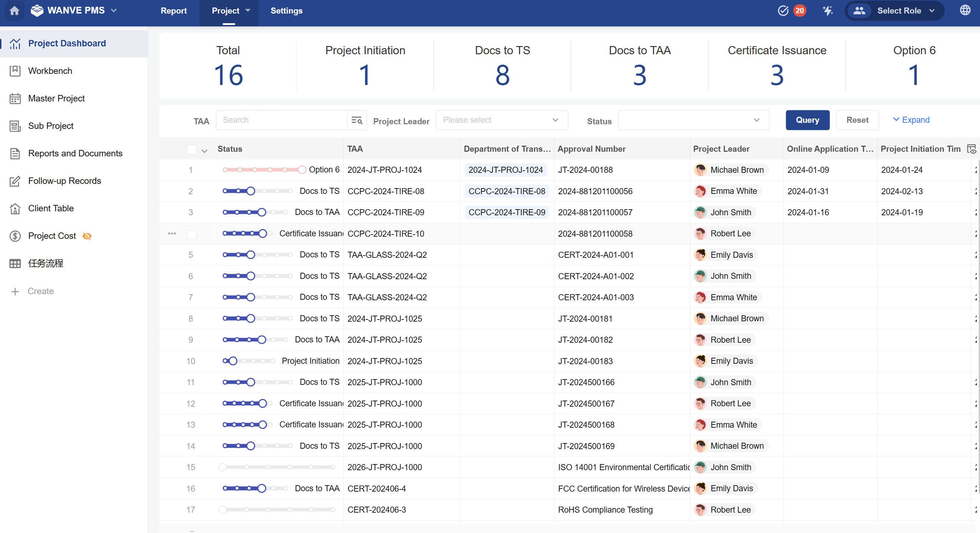Viewport: 980px width, 533px height.
Task: Click the Total 16 summary card
Action: 228,66
